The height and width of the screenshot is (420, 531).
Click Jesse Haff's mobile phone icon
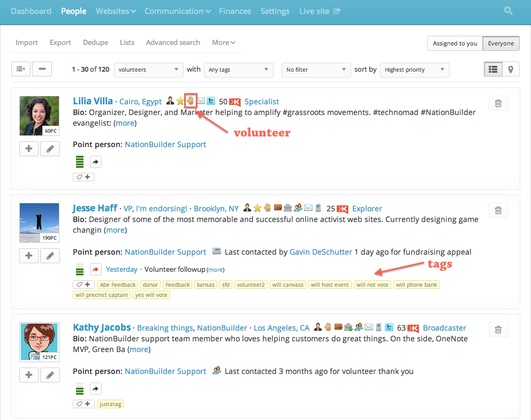318,208
